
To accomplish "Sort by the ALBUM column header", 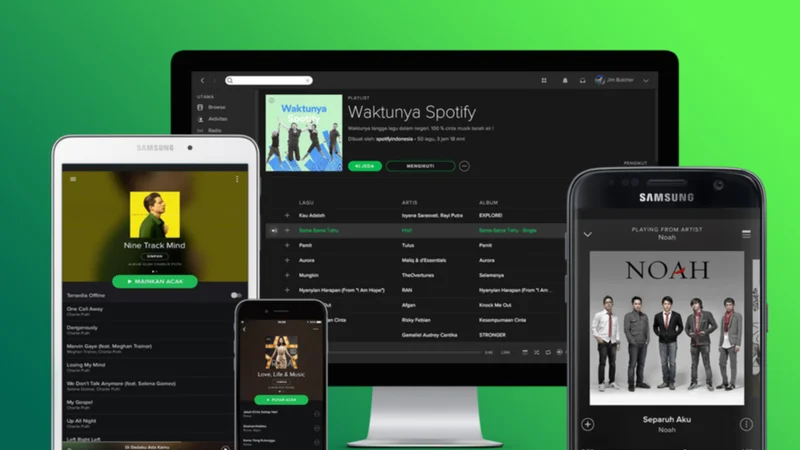I will coord(488,203).
